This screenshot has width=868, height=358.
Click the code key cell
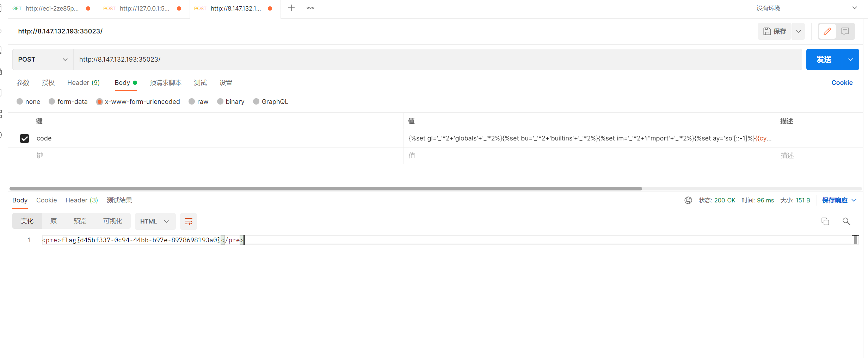click(x=217, y=138)
